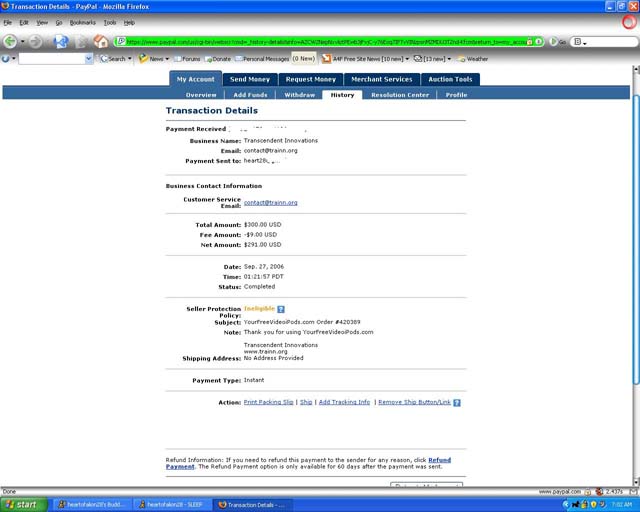Screen dimensions: 640x512
Task: Open the Merchant Services tab
Action: 382,79
